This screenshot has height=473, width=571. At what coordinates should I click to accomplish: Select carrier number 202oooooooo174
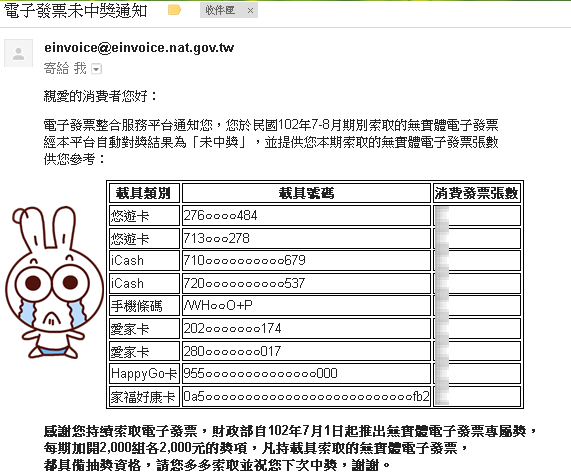(x=232, y=328)
